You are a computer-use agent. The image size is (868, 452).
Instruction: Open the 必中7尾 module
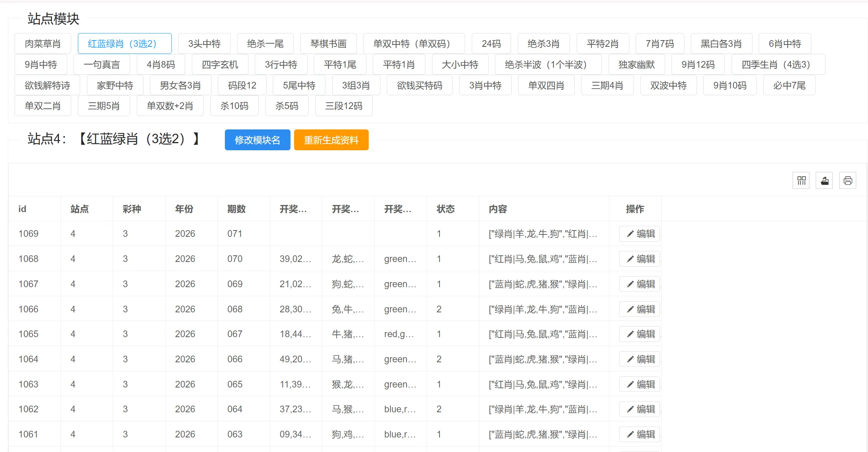click(x=789, y=85)
